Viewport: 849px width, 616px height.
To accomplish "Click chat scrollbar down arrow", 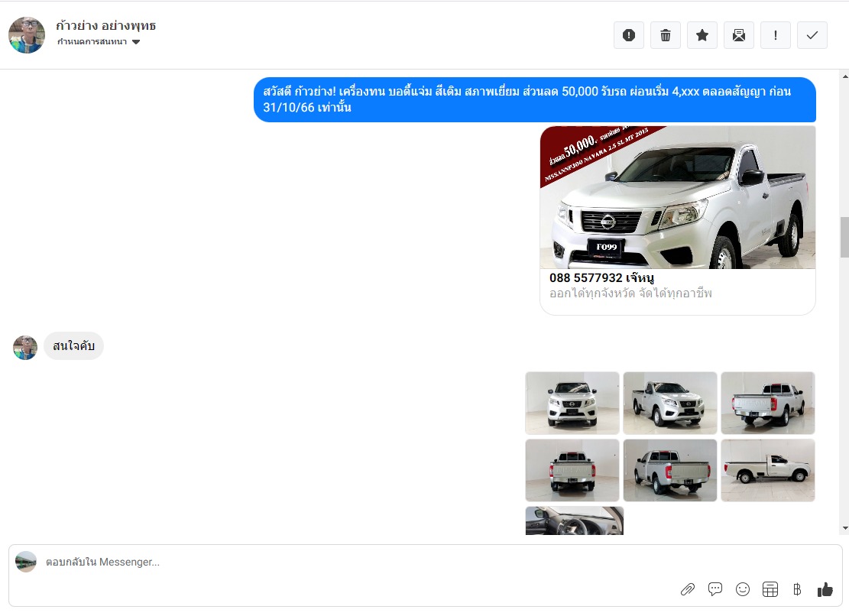I will coord(844,528).
